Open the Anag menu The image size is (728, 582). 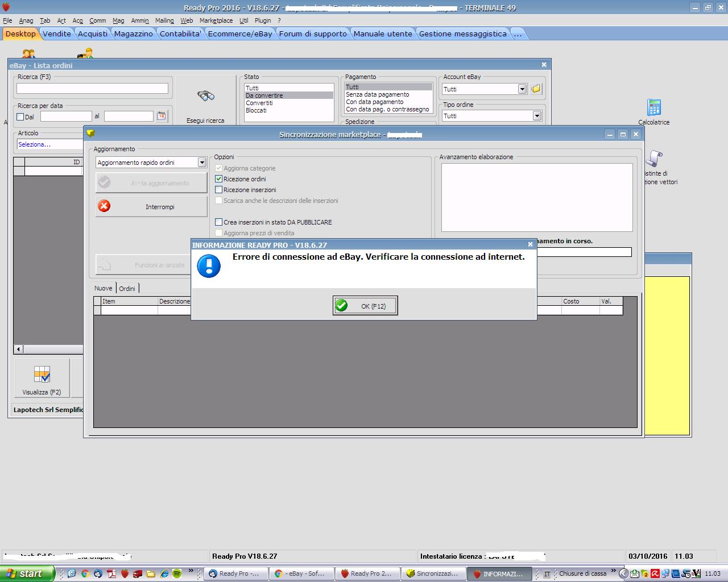tap(26, 20)
